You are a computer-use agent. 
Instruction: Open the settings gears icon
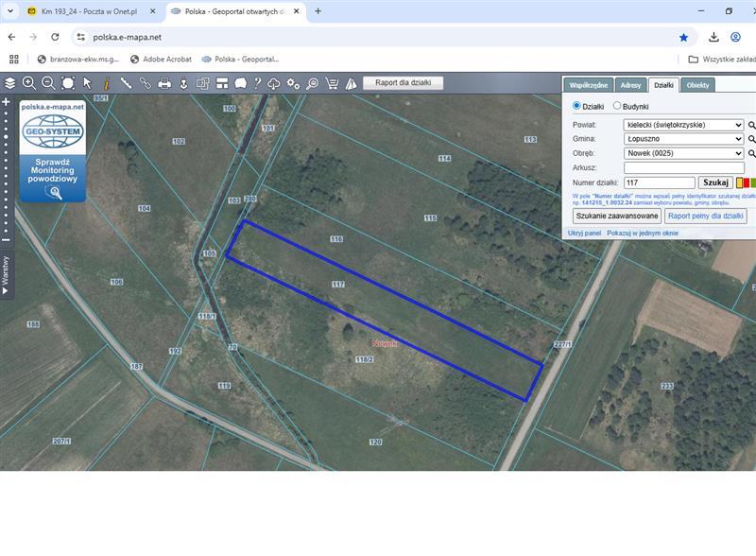tap(294, 83)
